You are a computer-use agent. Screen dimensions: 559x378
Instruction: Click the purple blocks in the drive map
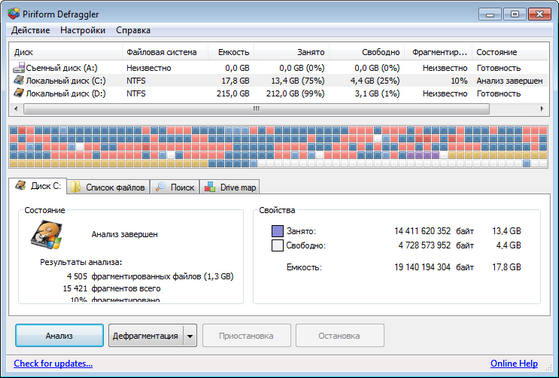point(423,155)
